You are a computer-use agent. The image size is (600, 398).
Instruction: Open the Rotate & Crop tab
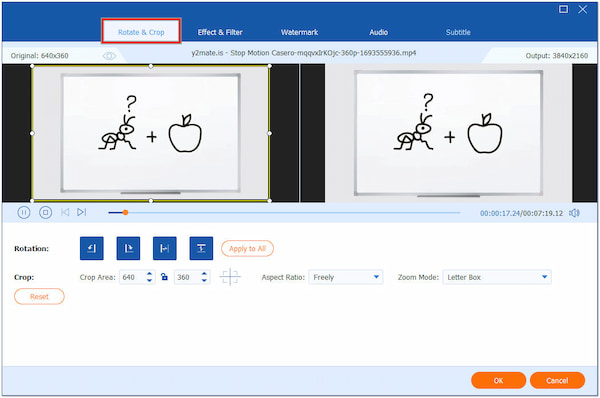(141, 31)
